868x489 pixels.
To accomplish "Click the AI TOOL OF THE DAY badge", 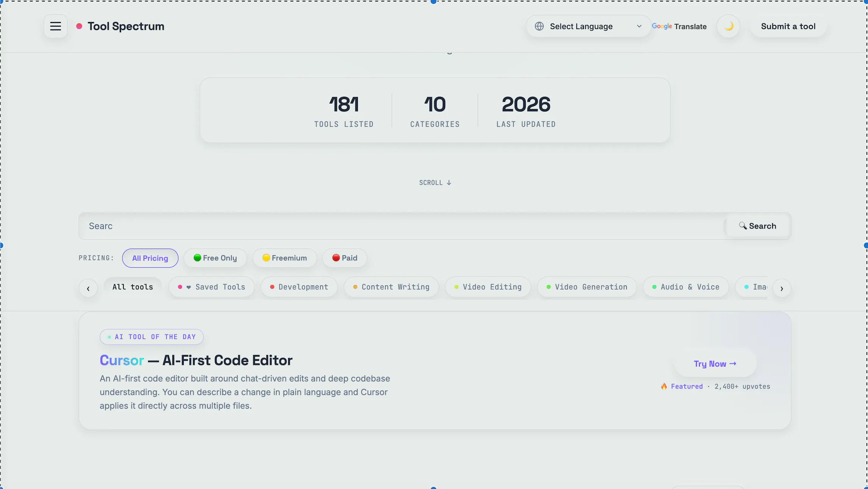I will [x=151, y=337].
